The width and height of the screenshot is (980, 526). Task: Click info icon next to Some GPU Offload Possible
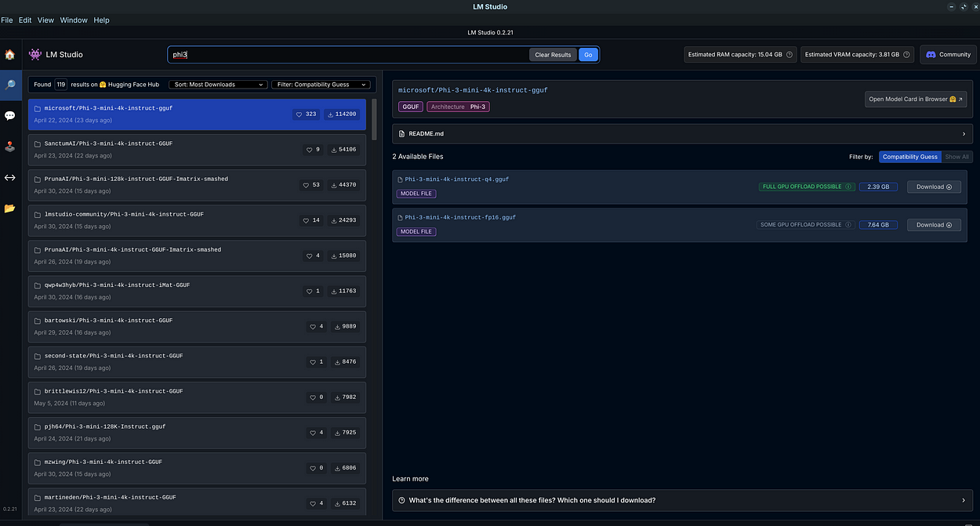coord(848,225)
